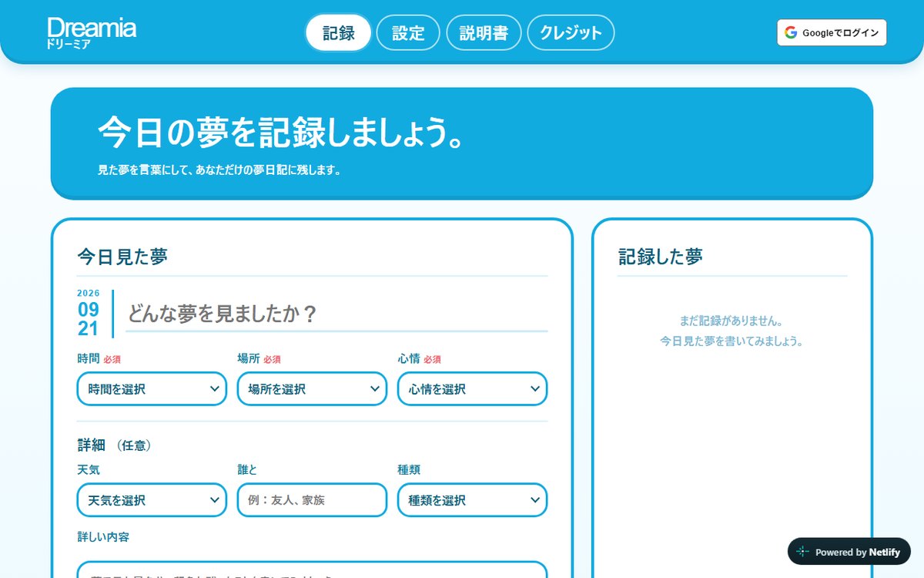Click the 今日見た夢を書いてみましょう。 hint text
924x578 pixels.
(x=731, y=341)
